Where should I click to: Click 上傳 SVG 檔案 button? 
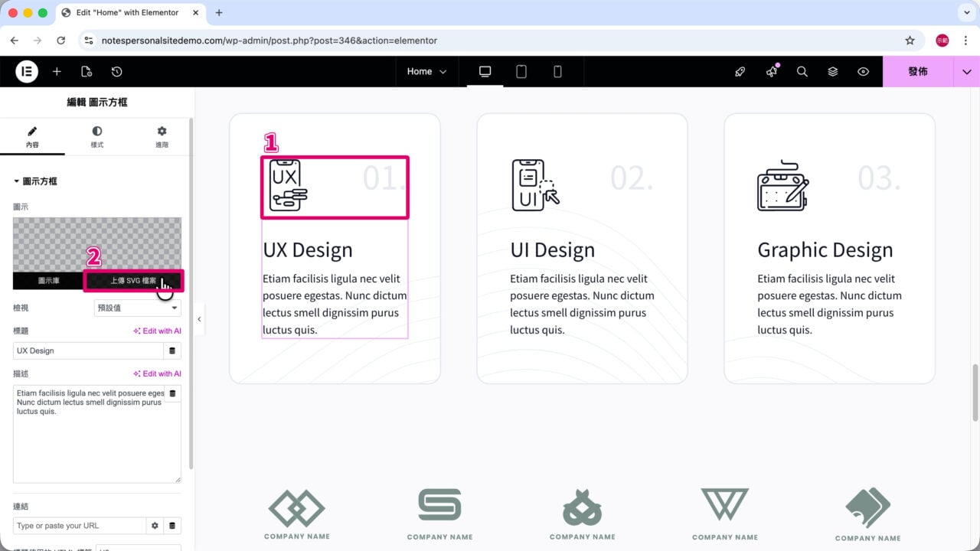(x=133, y=281)
